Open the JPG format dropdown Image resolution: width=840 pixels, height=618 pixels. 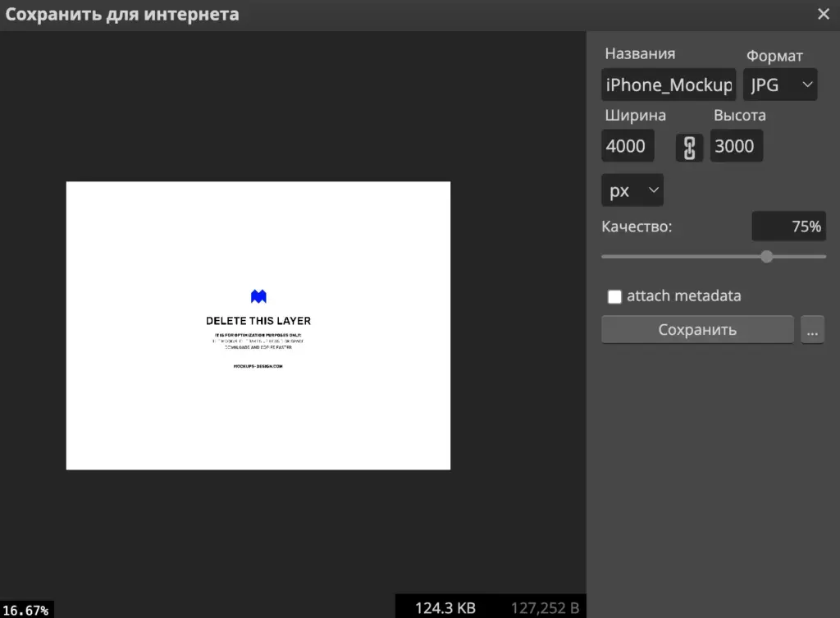780,85
